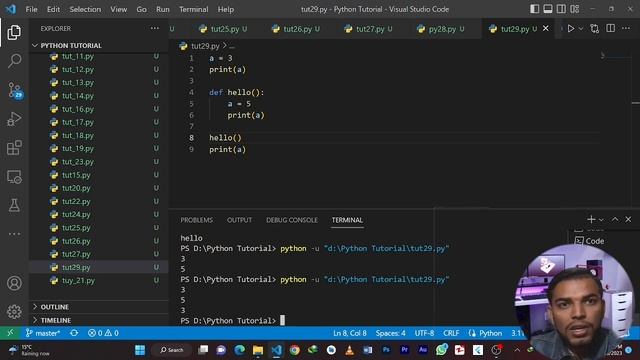Open the File menu
Screen dimensions: 640x360
click(x=31, y=9)
